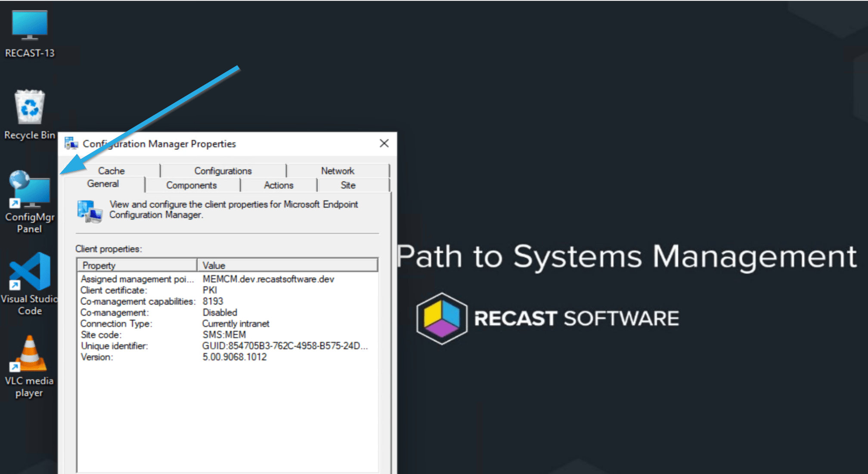
Task: Close the Configuration Manager Properties dialog
Action: tap(384, 143)
